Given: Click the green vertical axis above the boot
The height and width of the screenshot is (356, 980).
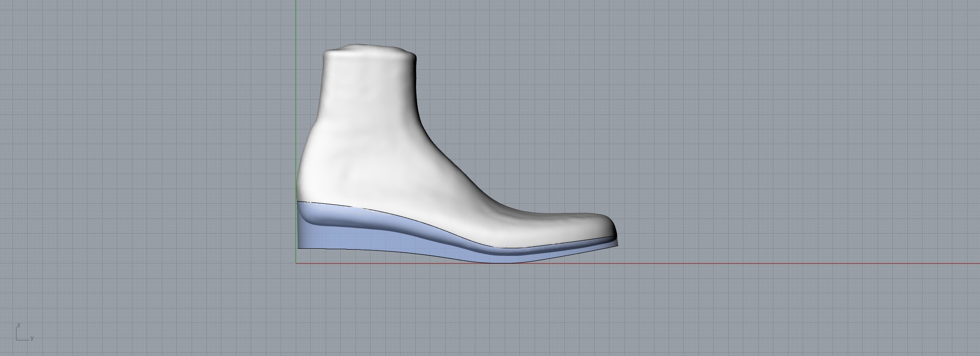Looking at the screenshot, I should coord(296,22).
